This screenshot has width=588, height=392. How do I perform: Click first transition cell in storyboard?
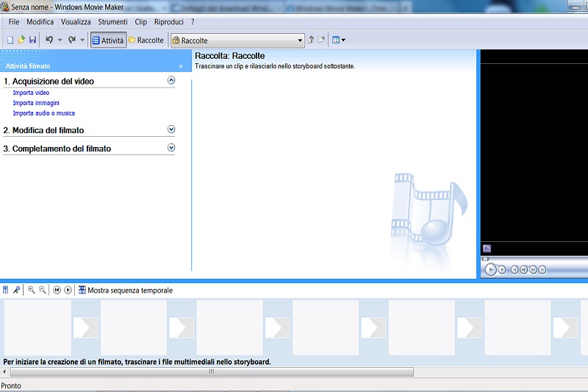(x=85, y=327)
